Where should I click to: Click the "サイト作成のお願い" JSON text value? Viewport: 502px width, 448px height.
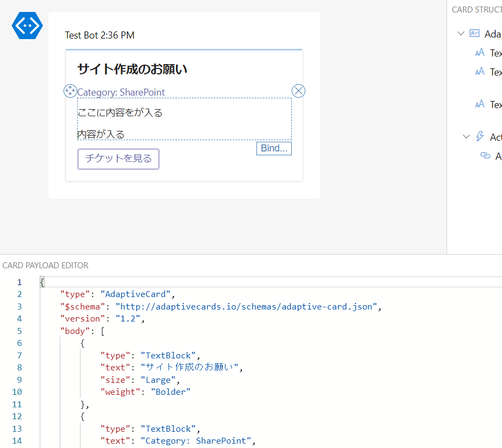190,367
